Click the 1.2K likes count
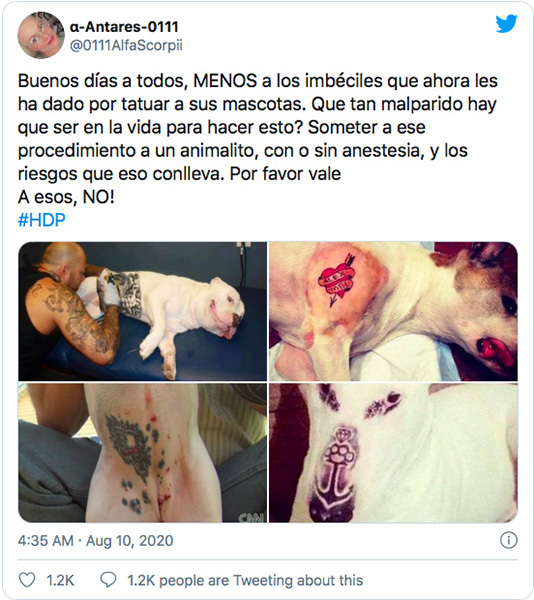 pos(60,580)
